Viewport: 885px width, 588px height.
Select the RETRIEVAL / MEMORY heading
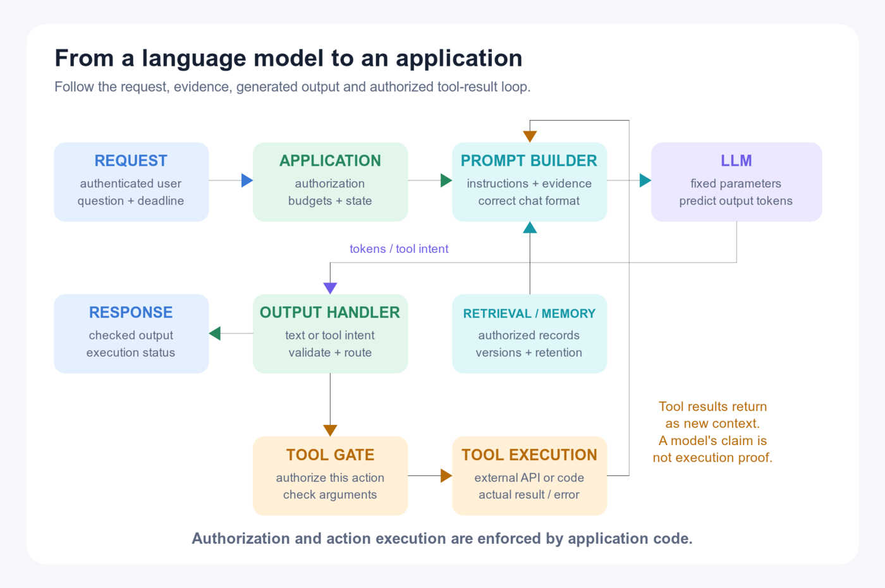point(529,314)
